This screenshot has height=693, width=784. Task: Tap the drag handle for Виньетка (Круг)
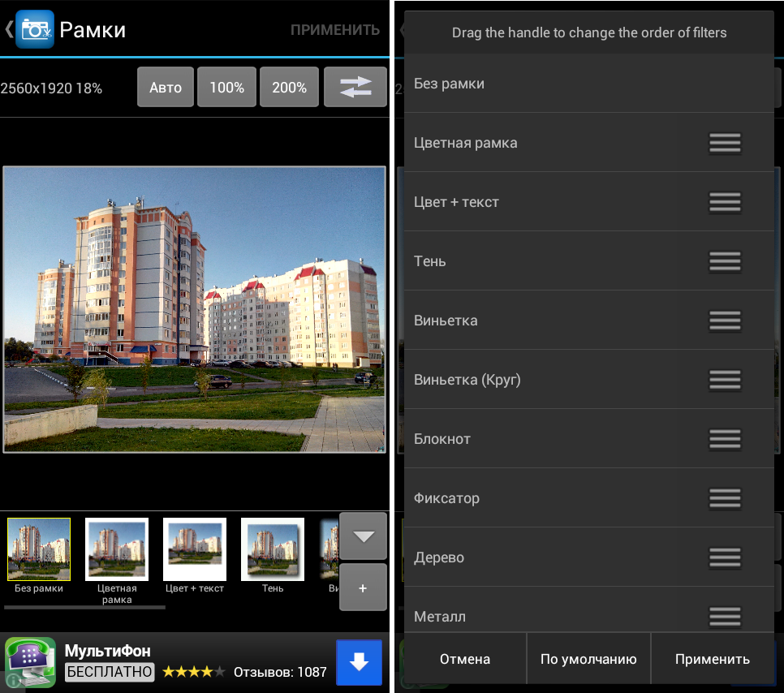click(725, 380)
